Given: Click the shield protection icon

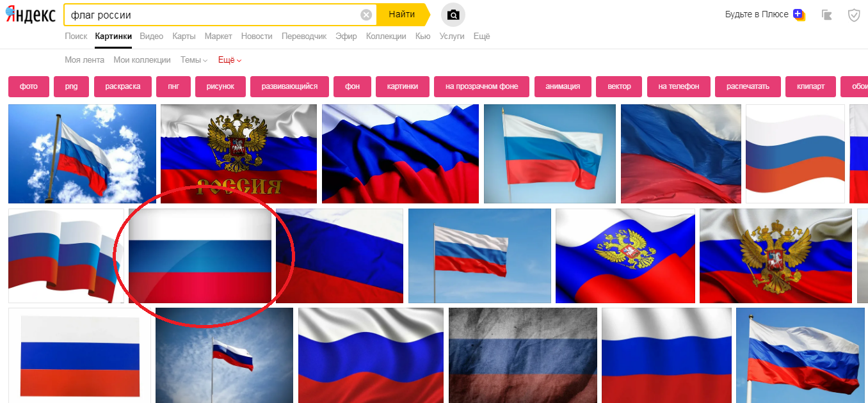Looking at the screenshot, I should [854, 15].
